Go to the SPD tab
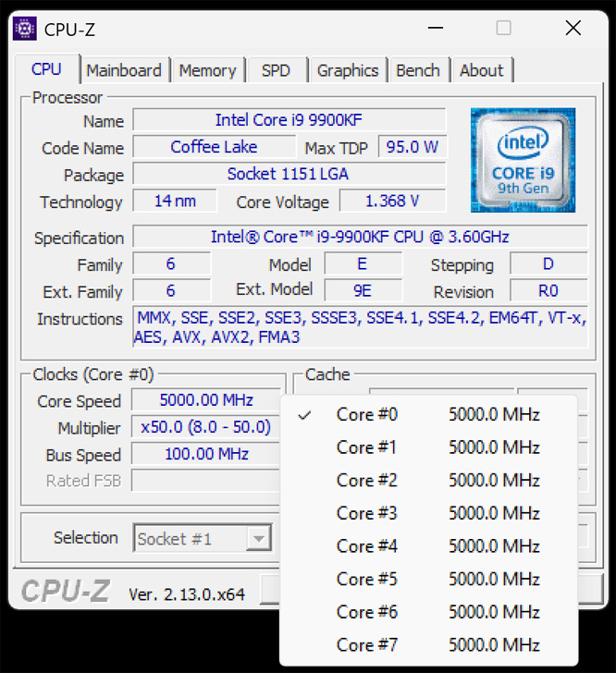Viewport: 616px width, 673px height. pos(276,70)
